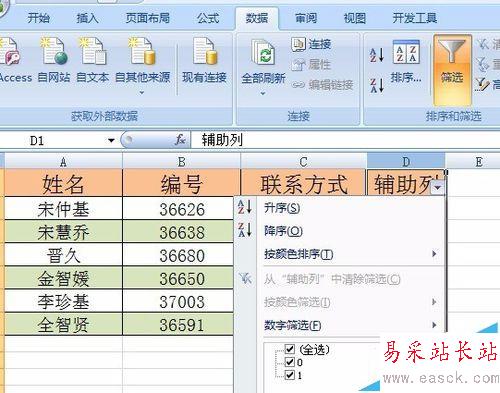Toggle the 0 value checkbox
This screenshot has height=393, width=500.
pos(290,362)
